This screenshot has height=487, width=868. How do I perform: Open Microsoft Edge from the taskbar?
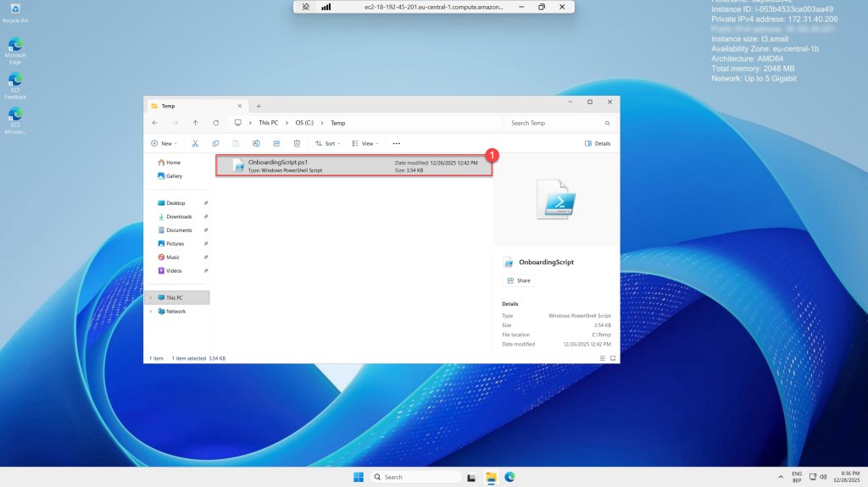(x=510, y=477)
